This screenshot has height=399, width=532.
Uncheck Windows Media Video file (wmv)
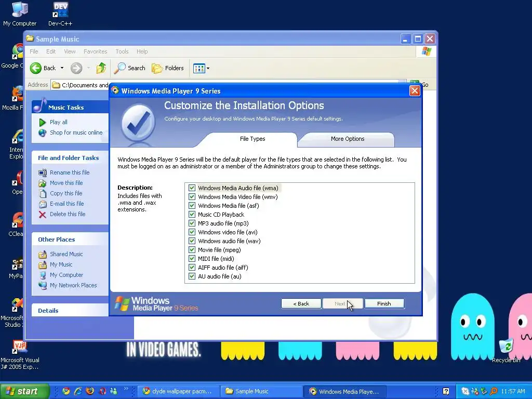(x=192, y=197)
